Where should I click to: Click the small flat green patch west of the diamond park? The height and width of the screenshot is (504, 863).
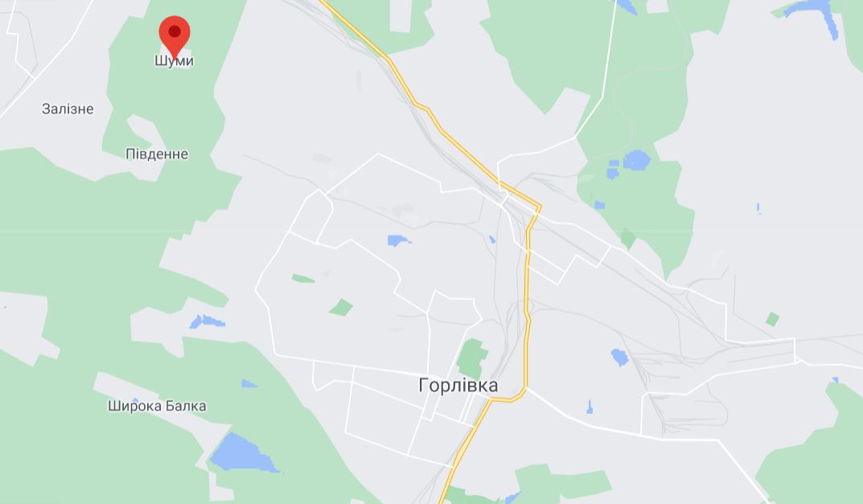tap(302, 278)
